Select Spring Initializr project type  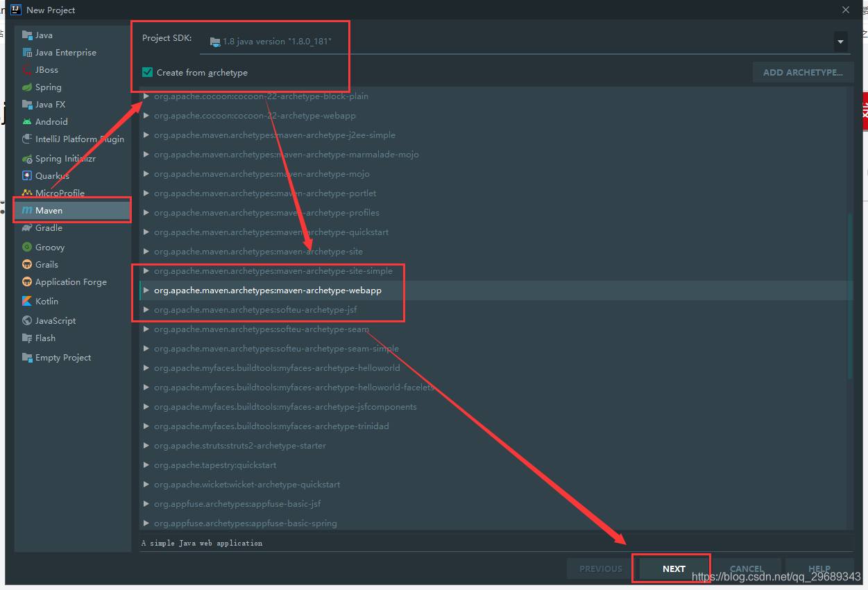pos(73,159)
